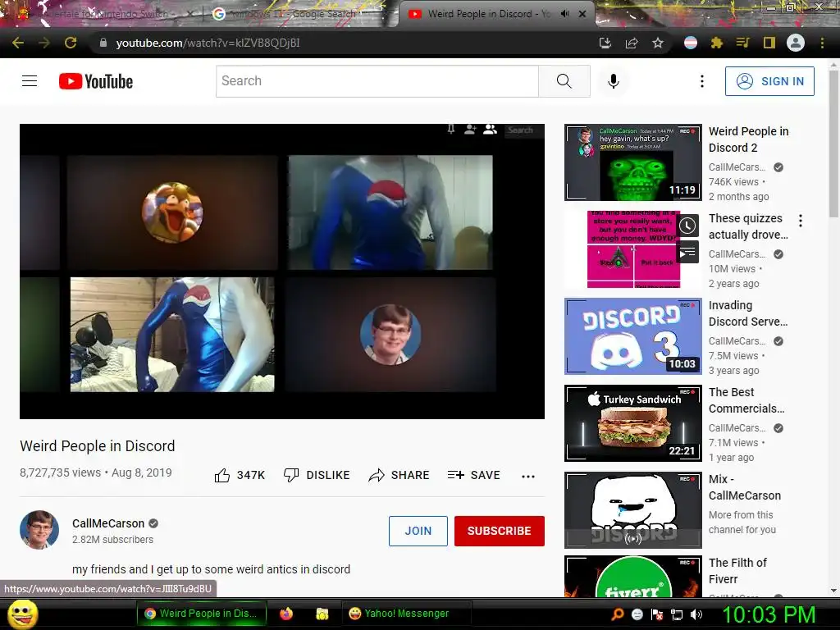Image resolution: width=840 pixels, height=630 pixels.
Task: Open Chrome side panel icon
Action: click(x=769, y=43)
